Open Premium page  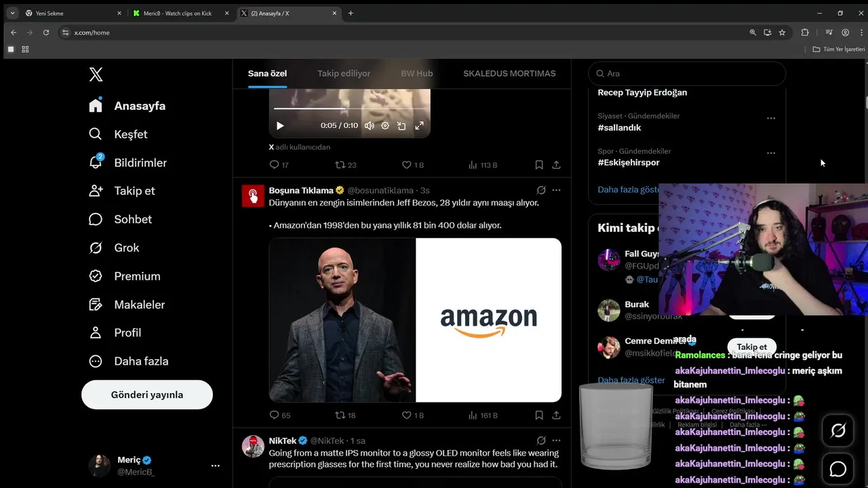point(125,276)
